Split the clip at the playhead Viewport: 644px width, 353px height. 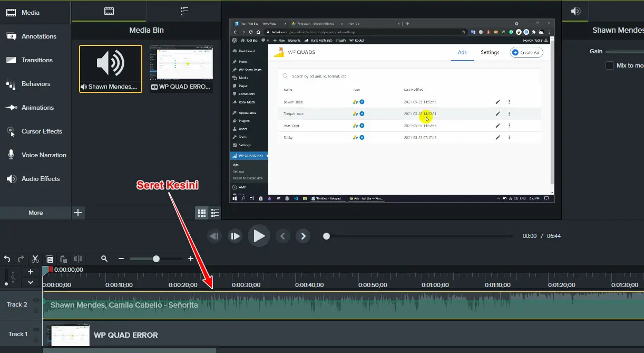tap(78, 259)
